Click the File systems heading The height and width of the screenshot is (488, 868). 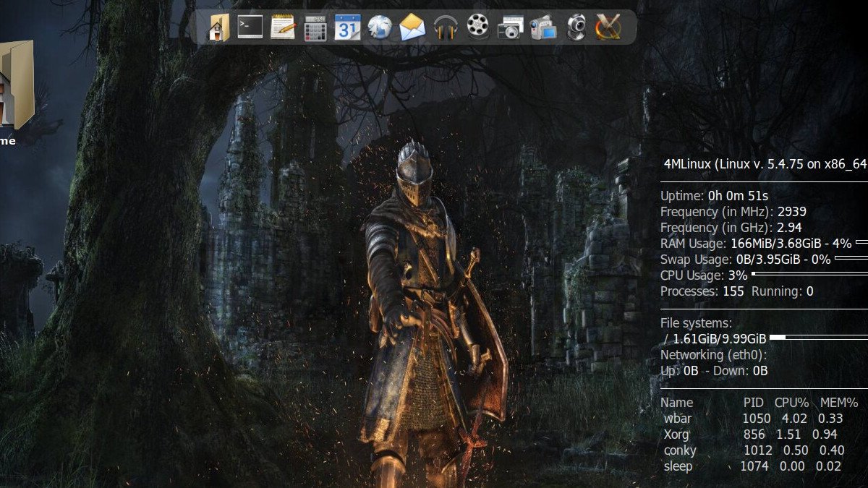click(x=696, y=323)
